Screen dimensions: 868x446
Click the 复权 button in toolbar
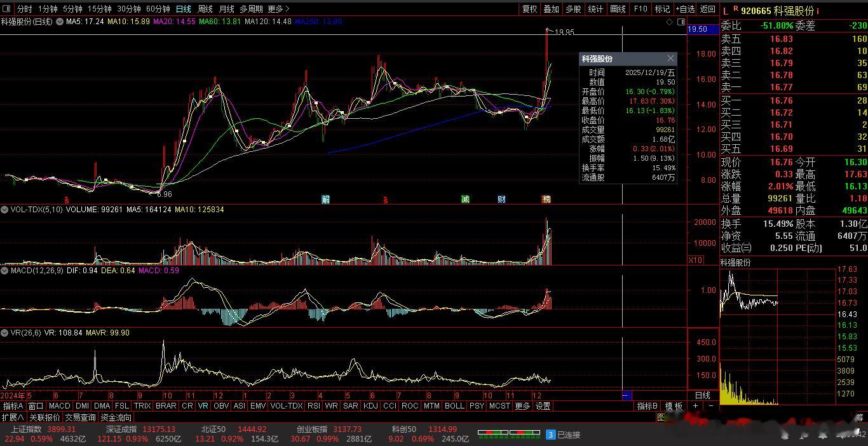click(x=529, y=9)
